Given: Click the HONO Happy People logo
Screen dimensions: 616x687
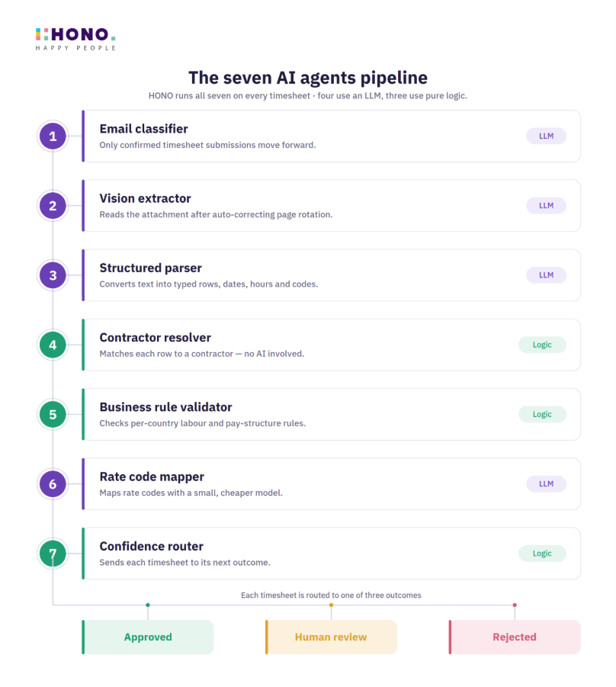Looking at the screenshot, I should pos(75,40).
